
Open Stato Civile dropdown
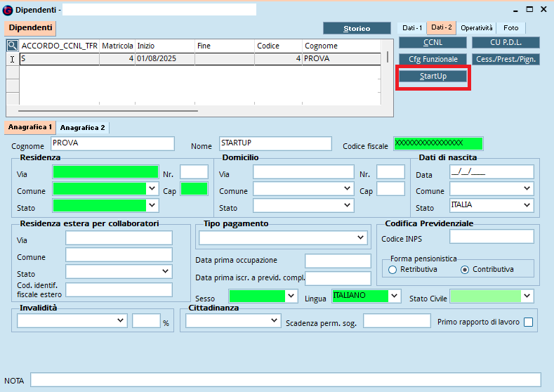527,296
